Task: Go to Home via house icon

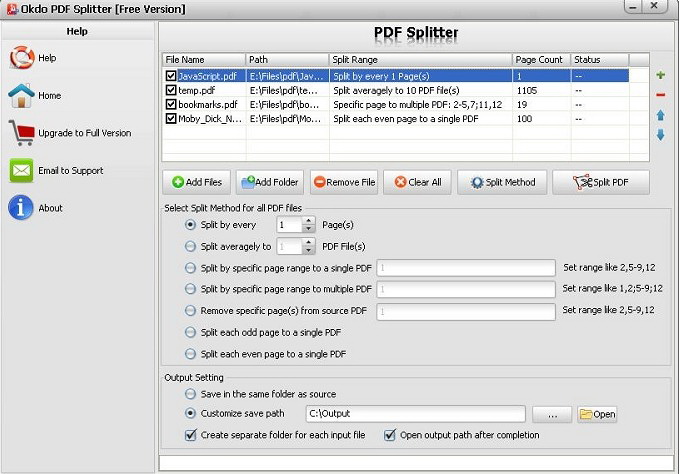Action: click(21, 95)
